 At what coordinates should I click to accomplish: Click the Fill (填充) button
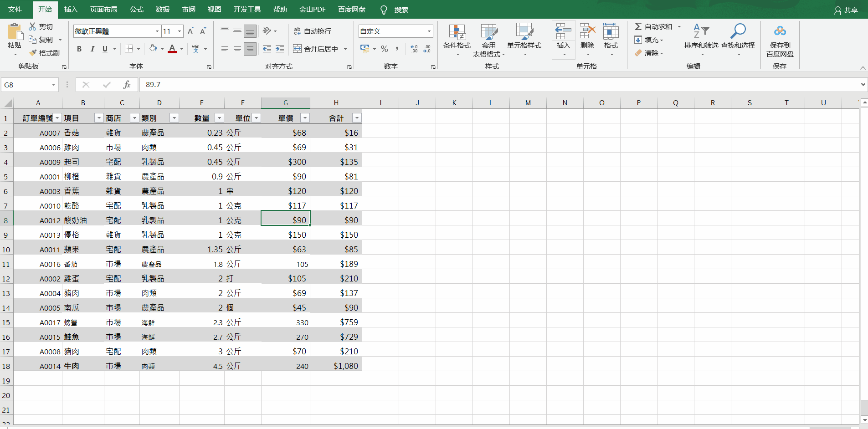(x=648, y=40)
